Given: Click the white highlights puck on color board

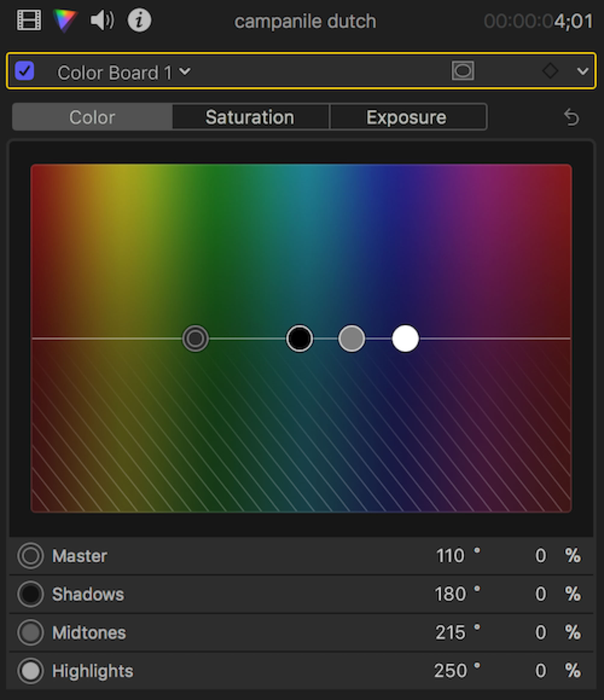Looking at the screenshot, I should click(405, 339).
